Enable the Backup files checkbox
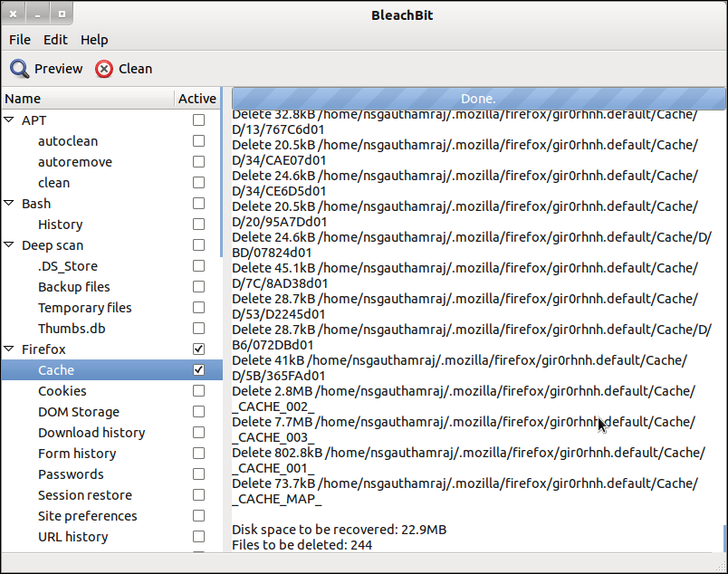This screenshot has width=728, height=574. [198, 286]
